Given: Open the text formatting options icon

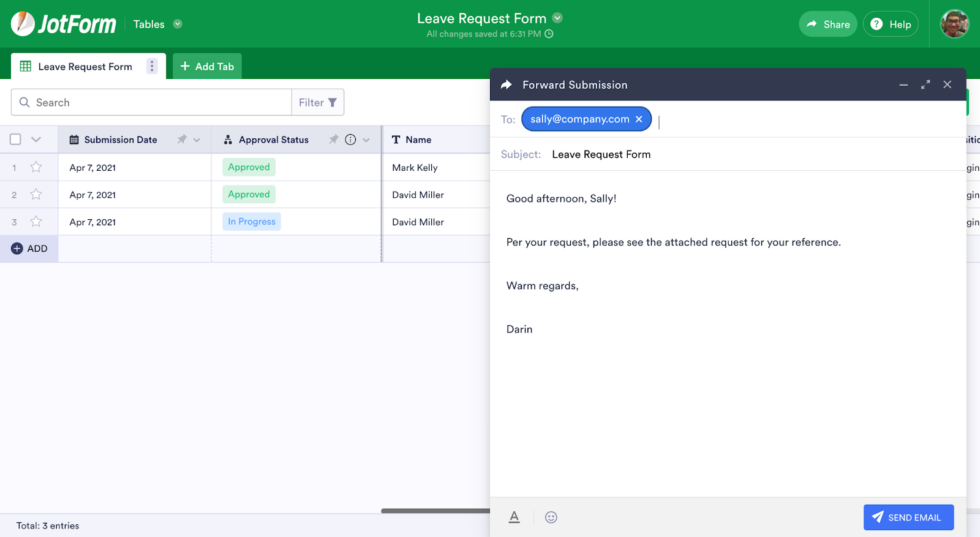Looking at the screenshot, I should (514, 517).
